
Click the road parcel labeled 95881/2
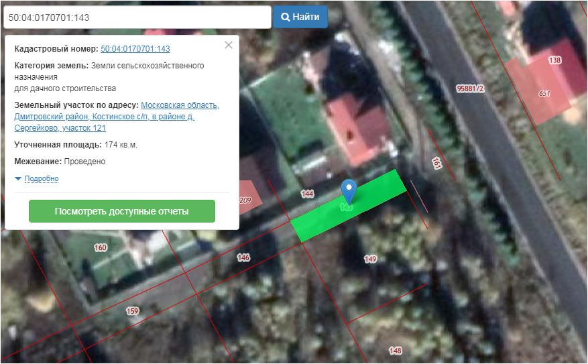(x=469, y=88)
